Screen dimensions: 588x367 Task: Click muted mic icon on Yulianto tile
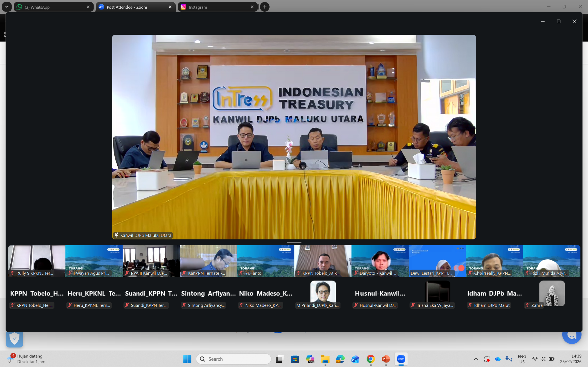coord(241,273)
